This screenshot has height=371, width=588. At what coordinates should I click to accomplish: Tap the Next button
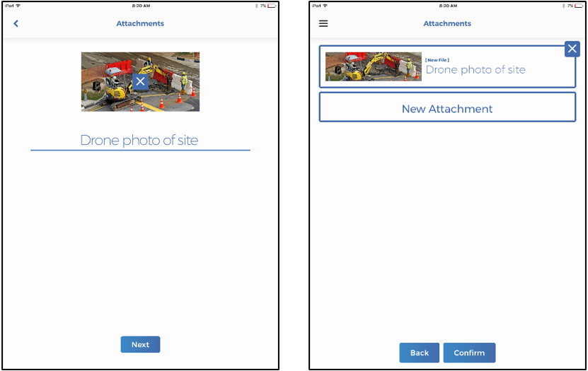coord(140,344)
